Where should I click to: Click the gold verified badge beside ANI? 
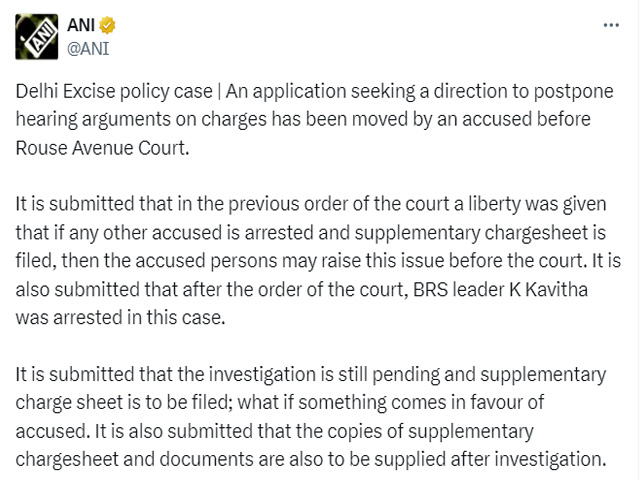(x=107, y=25)
